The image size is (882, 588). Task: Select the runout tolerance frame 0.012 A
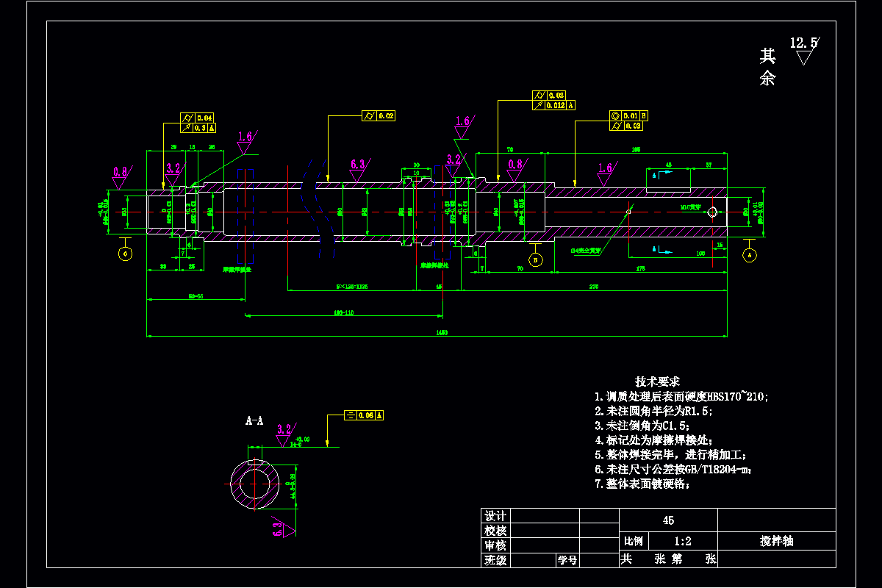coord(553,105)
